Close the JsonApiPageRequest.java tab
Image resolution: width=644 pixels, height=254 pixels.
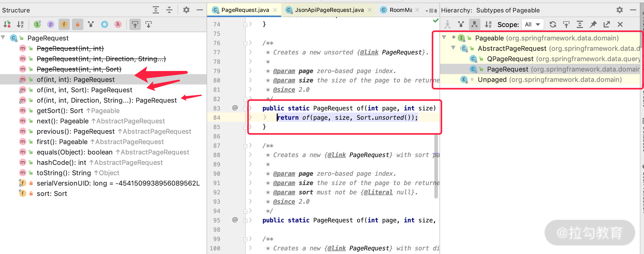coord(370,10)
